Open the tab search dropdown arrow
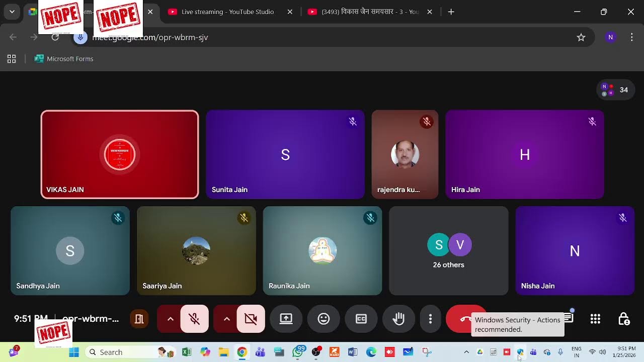The image size is (644, 362). click(12, 12)
